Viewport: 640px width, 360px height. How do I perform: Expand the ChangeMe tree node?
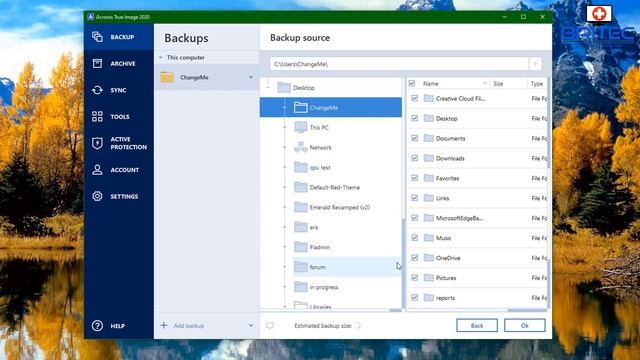pos(285,108)
